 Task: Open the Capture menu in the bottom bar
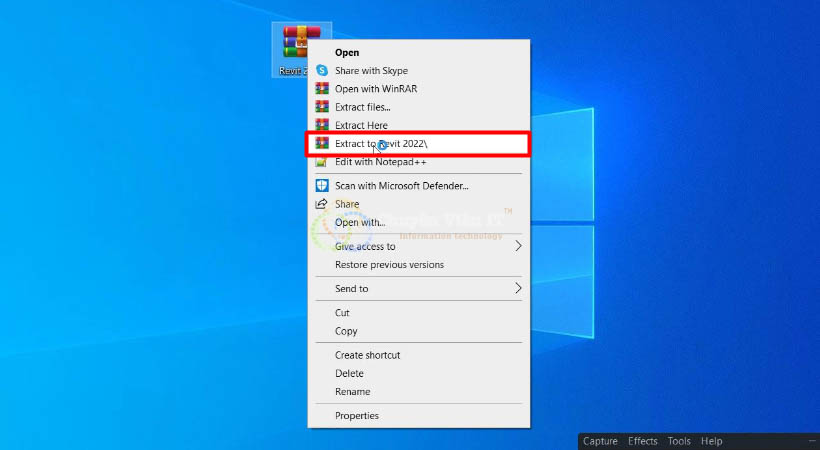(x=600, y=441)
